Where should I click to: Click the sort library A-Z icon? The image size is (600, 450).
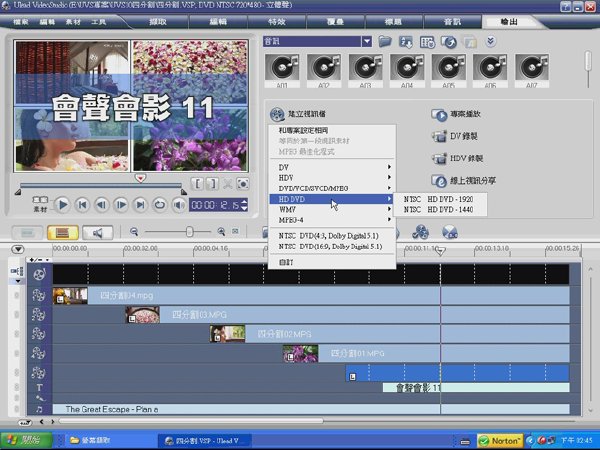click(x=406, y=42)
